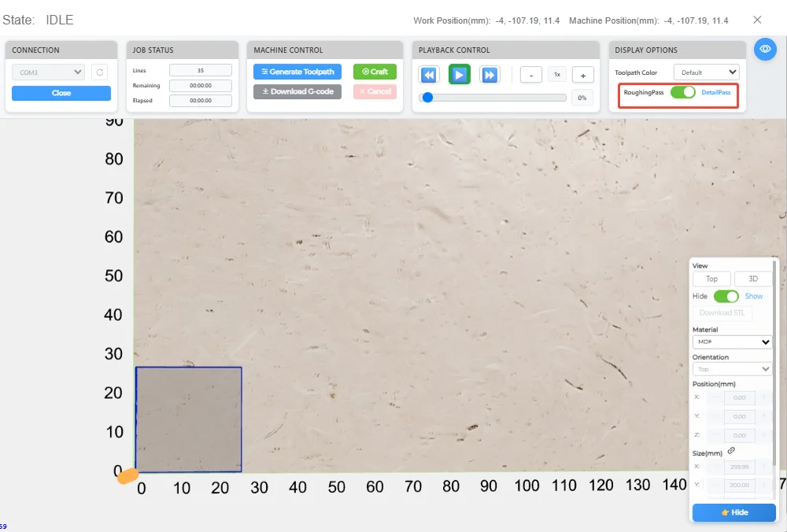Click the 1x playback speed box
Image resolution: width=787 pixels, height=532 pixels.
click(556, 74)
